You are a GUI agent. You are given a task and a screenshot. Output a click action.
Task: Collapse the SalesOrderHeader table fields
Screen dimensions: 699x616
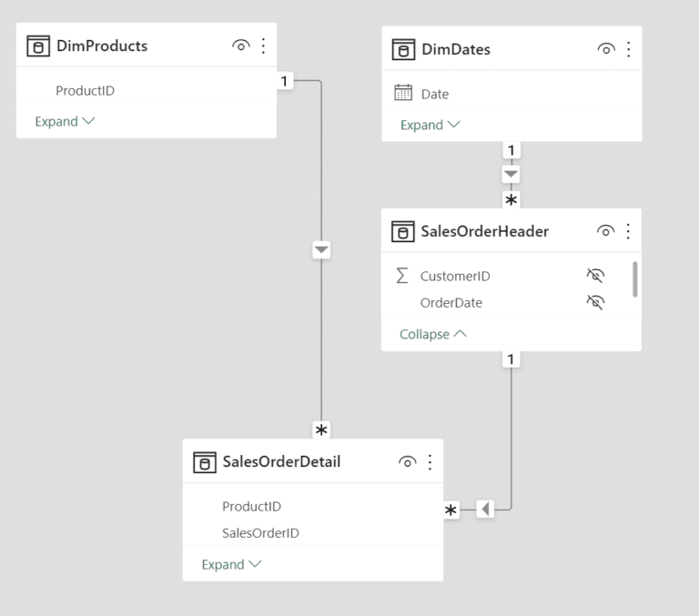(x=433, y=334)
